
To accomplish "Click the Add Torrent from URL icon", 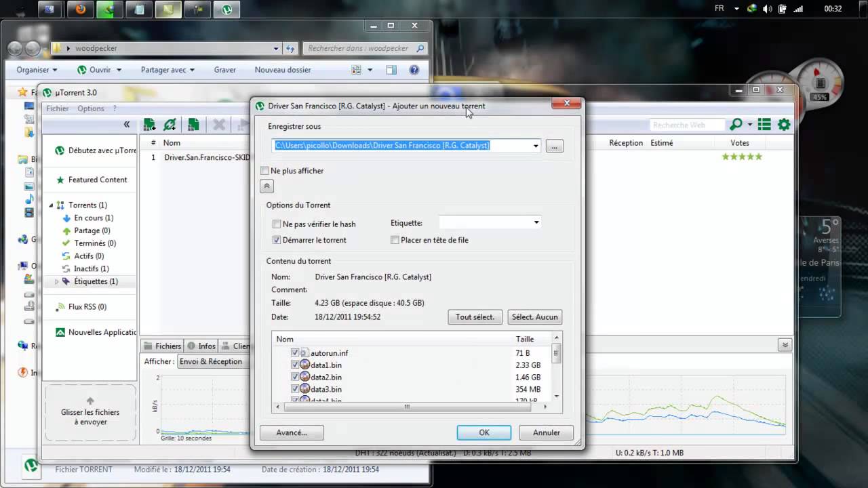I will coord(170,125).
